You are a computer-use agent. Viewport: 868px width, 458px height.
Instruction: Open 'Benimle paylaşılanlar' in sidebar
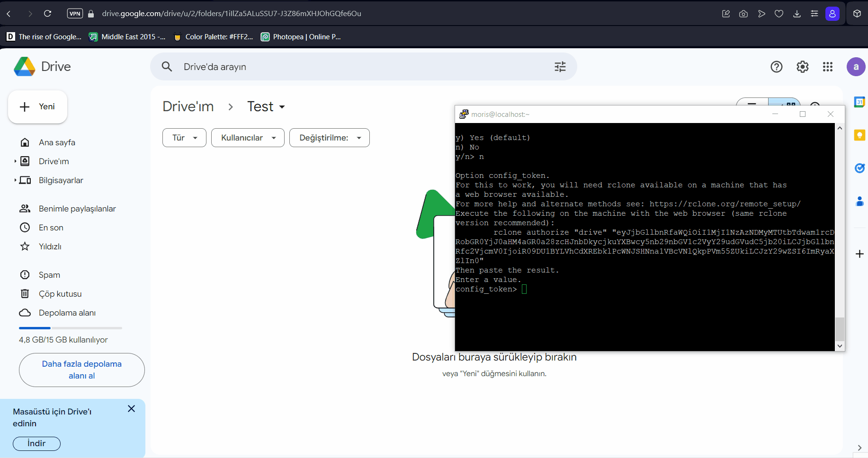[77, 209]
